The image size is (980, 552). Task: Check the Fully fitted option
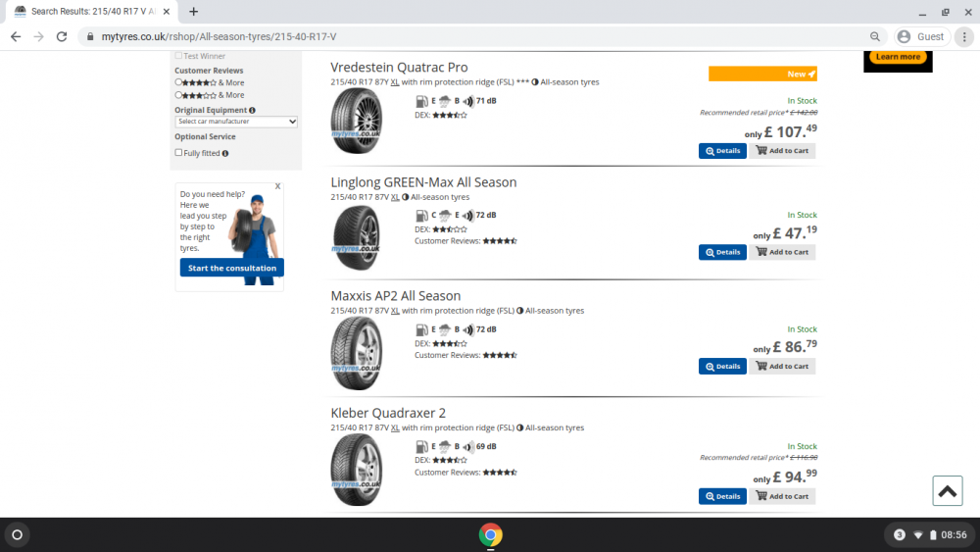(178, 153)
